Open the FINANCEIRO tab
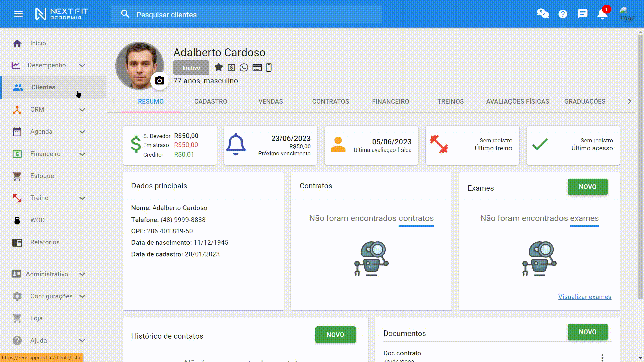The width and height of the screenshot is (644, 362). click(390, 101)
